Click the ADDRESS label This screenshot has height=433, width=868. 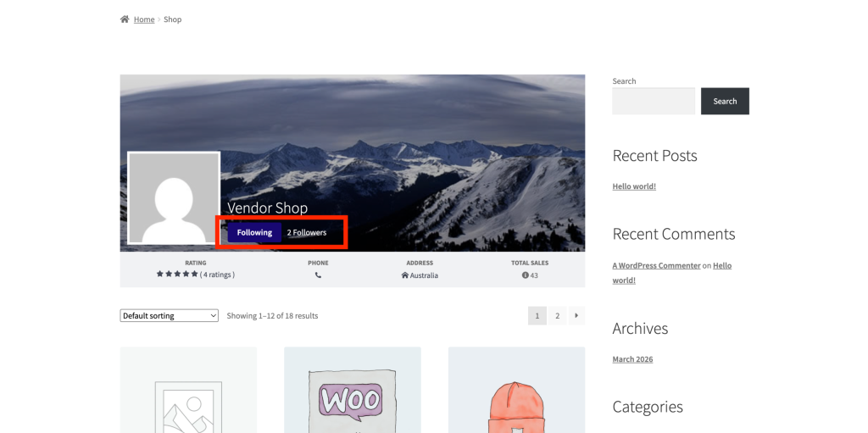click(x=420, y=263)
